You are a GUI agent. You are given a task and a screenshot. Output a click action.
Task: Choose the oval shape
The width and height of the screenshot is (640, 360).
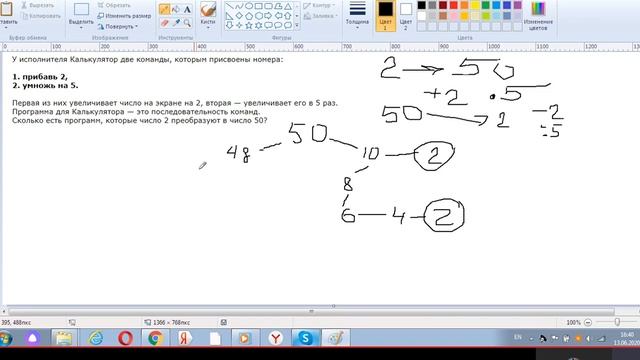(x=249, y=6)
